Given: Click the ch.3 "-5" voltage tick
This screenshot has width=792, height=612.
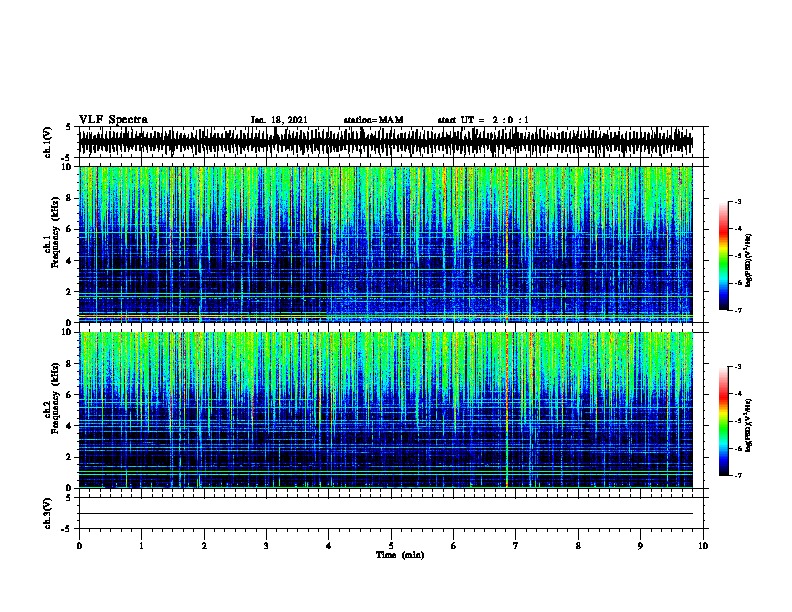Looking at the screenshot, I should tap(67, 529).
